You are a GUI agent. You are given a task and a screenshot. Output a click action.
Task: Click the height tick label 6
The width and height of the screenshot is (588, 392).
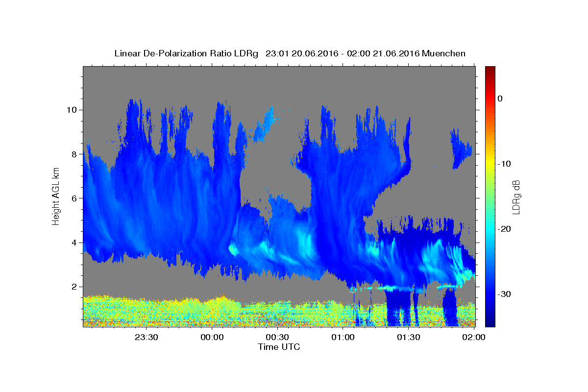coord(73,198)
